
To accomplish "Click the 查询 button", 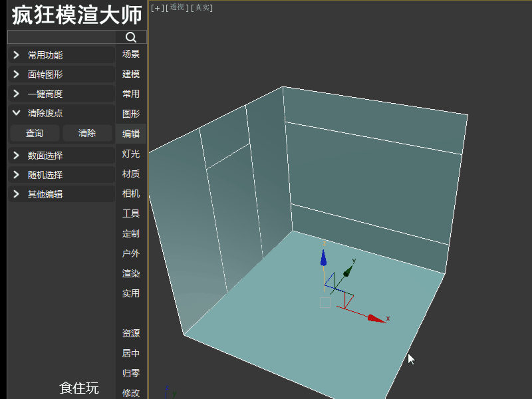I will [35, 133].
